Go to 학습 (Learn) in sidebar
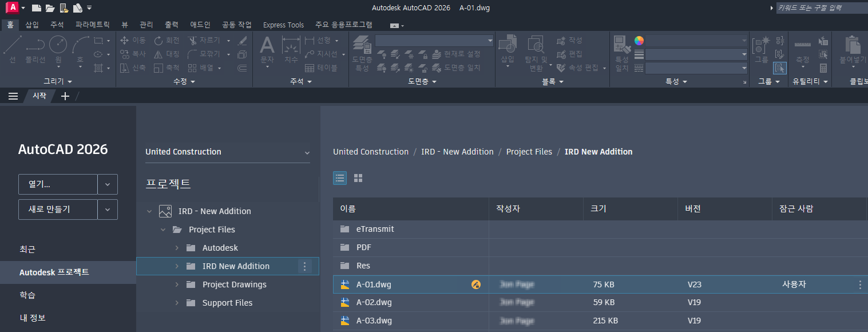Screen dimensions: 868x332 [27, 295]
